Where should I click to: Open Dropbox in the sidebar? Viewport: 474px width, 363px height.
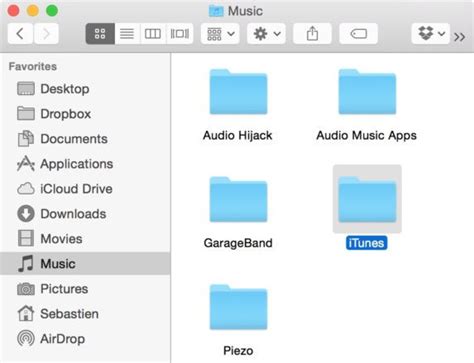tap(85, 114)
